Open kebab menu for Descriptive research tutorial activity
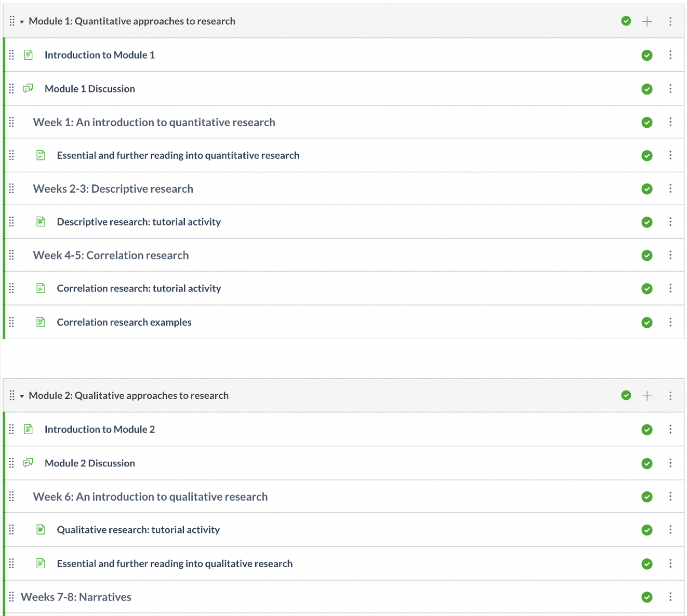Screen dimensions: 687x616 [670, 222]
